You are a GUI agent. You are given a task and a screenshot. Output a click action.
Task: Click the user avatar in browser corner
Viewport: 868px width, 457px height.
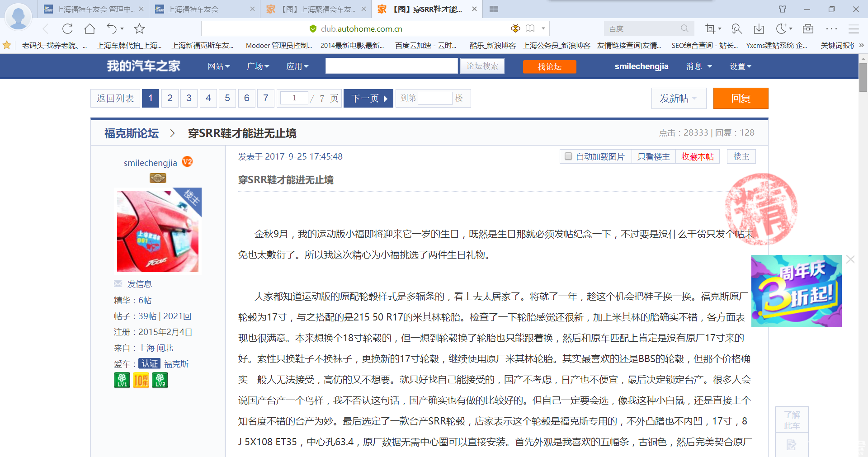18,17
